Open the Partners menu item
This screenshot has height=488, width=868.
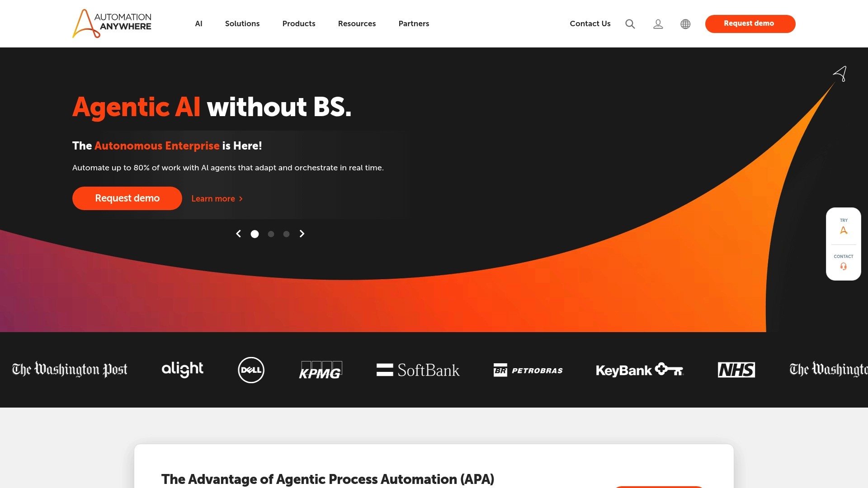click(414, 23)
